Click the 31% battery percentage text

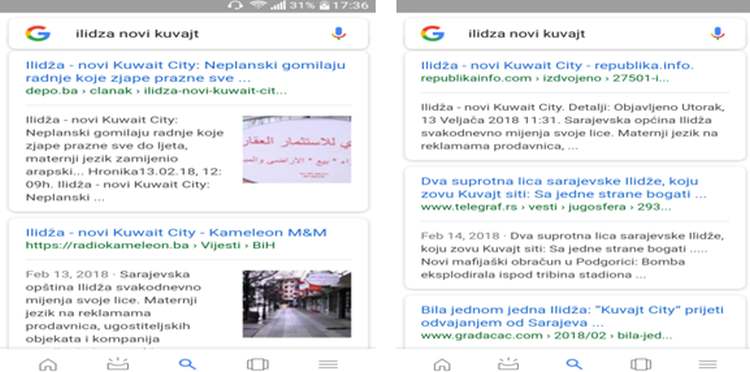coord(302,6)
